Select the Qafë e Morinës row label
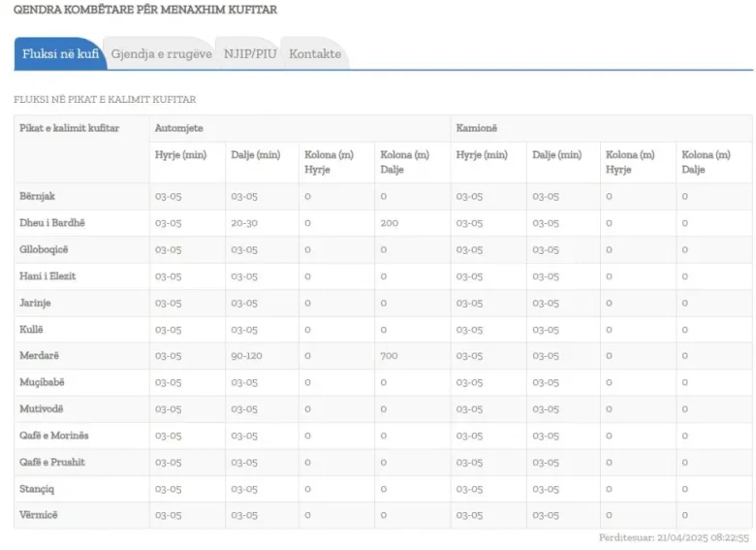 [x=54, y=436]
